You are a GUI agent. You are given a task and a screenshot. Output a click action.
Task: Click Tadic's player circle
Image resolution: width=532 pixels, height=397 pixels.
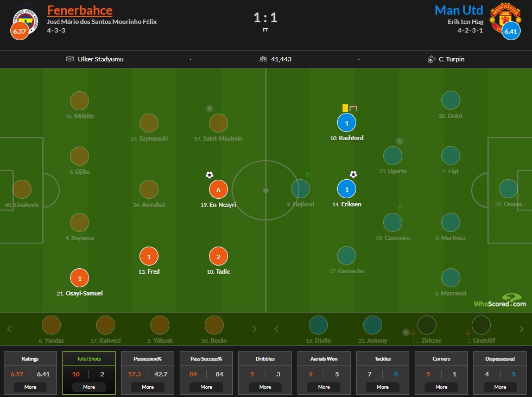point(218,256)
